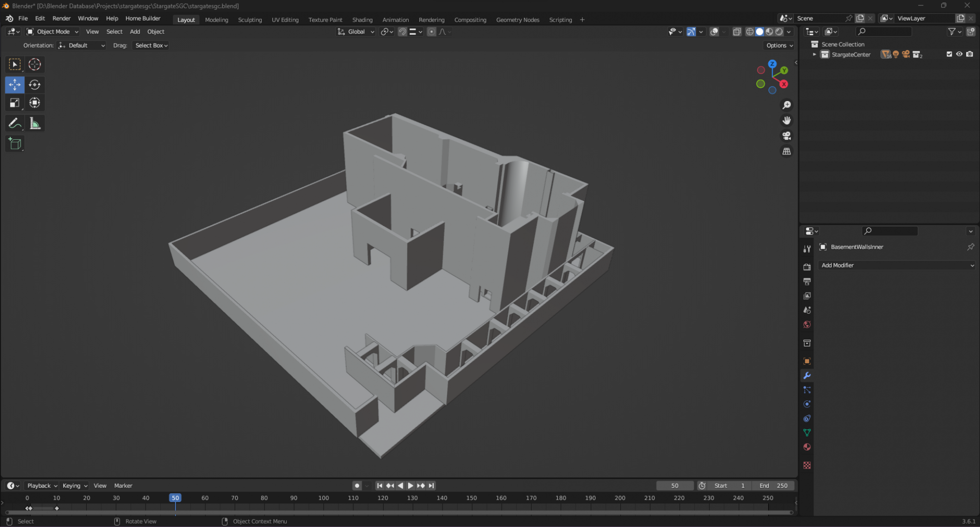Switch to the Modeling workspace tab
This screenshot has height=527, width=980.
(x=217, y=20)
